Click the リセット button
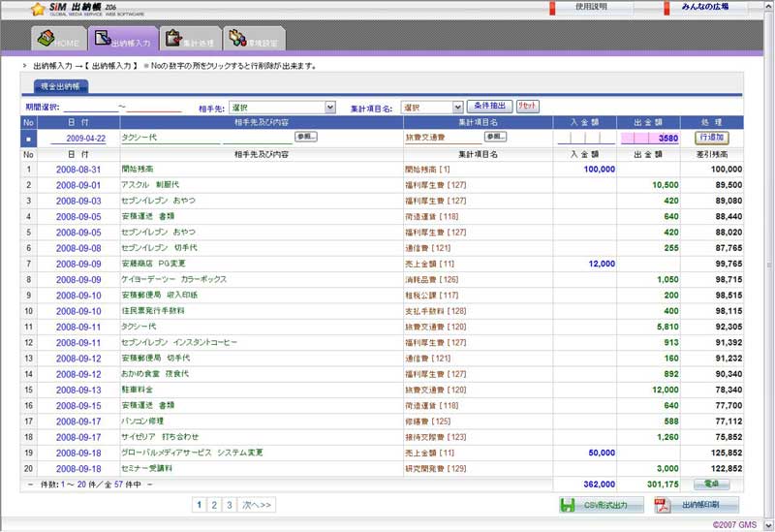Screen dimensions: 775x532 [528, 106]
